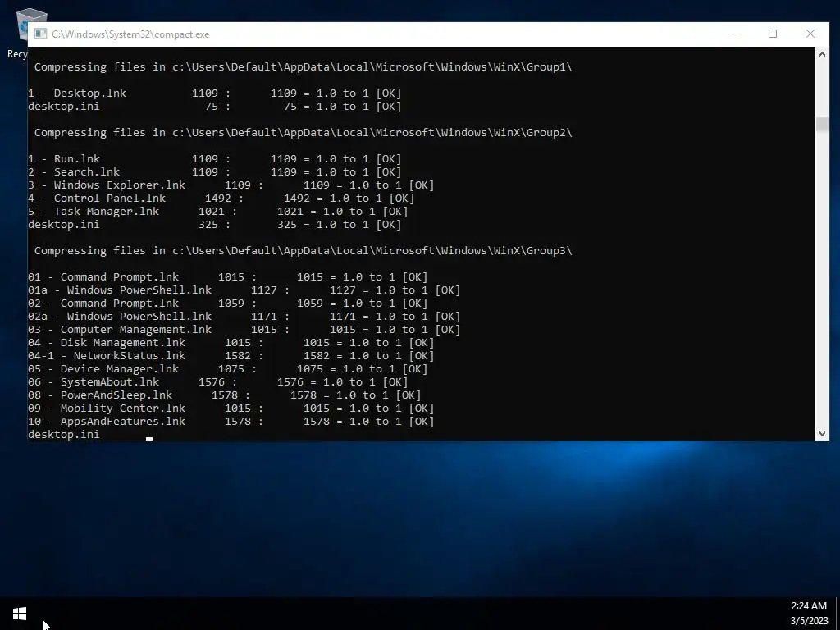Click the scrollbar up arrow in console
The height and width of the screenshot is (630, 840).
822,53
